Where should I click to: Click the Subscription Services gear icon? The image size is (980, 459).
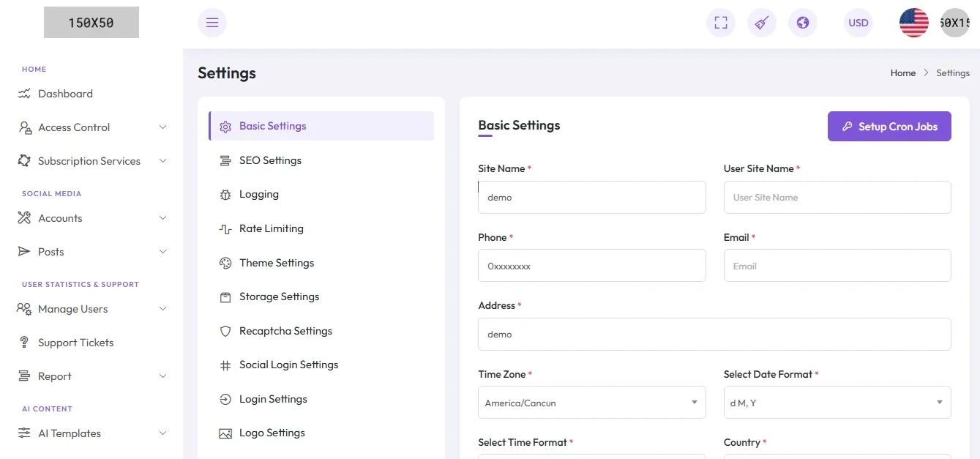click(x=24, y=161)
